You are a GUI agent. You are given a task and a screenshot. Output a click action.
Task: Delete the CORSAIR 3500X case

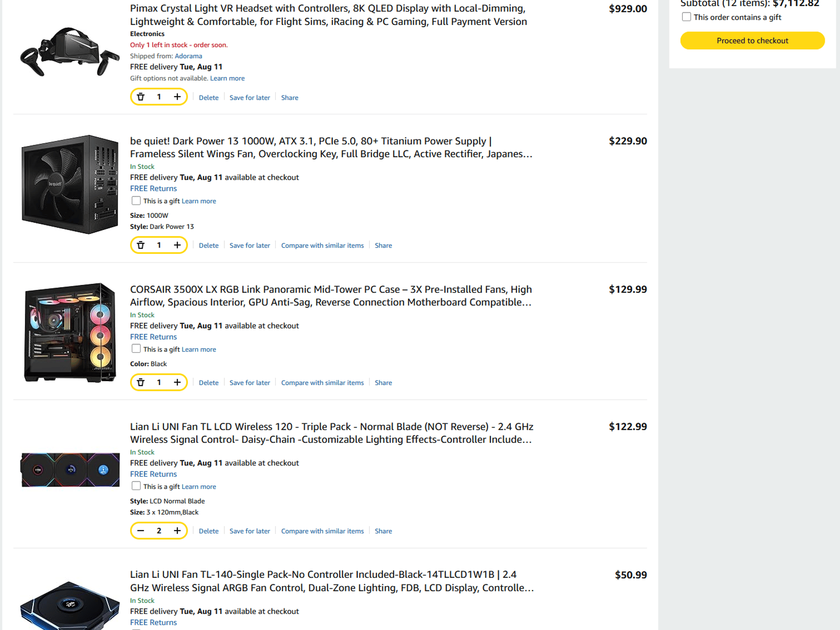click(x=209, y=383)
